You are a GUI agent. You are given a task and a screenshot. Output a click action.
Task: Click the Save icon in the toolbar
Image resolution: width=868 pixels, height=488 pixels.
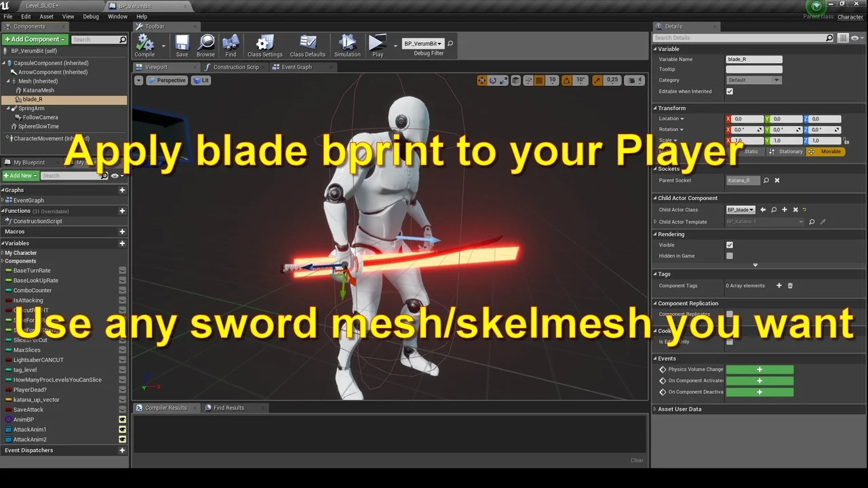[x=182, y=45]
